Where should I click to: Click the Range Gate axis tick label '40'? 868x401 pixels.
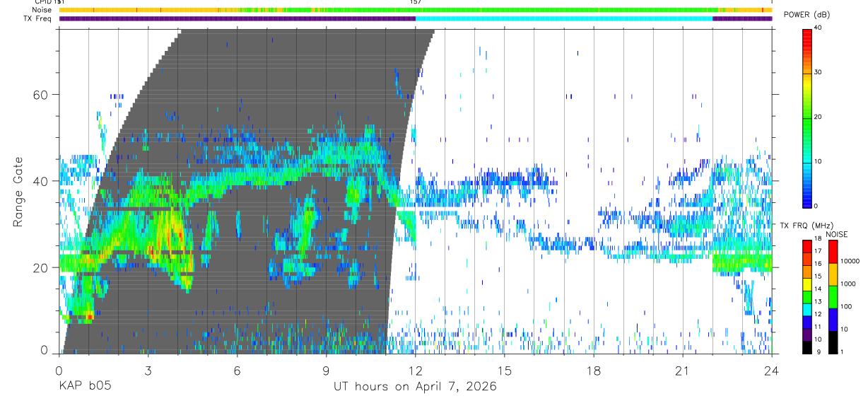click(x=39, y=181)
